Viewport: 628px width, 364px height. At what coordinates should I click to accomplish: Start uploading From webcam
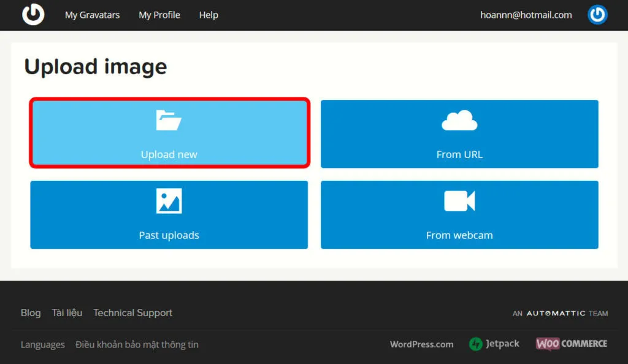[459, 235]
